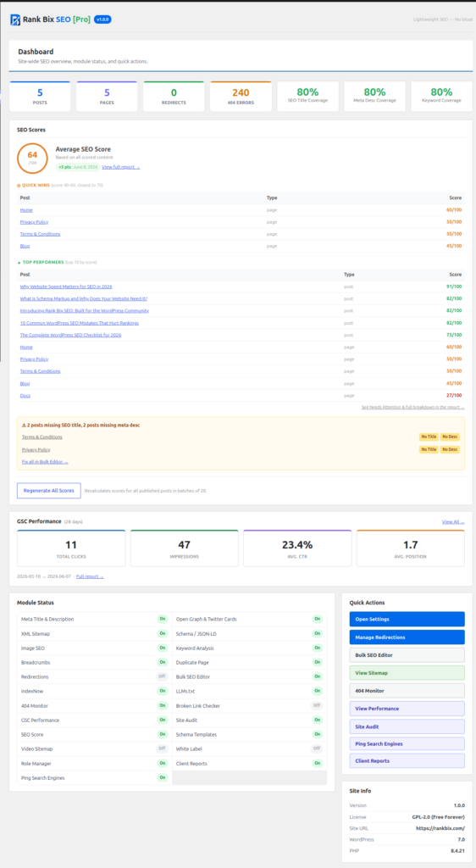Click Regenerate All Scores button

(x=48, y=491)
